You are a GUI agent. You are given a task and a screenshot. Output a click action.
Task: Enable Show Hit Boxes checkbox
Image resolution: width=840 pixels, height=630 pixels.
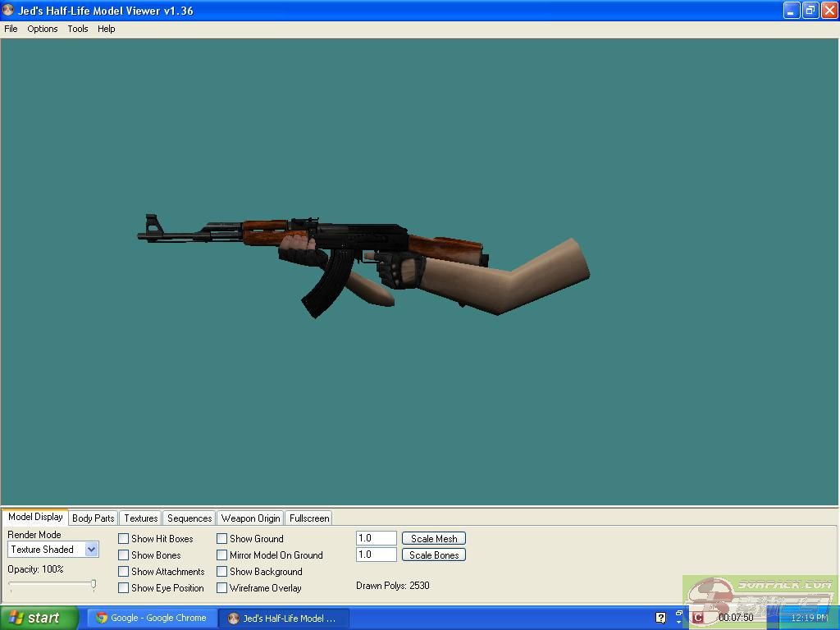pyautogui.click(x=123, y=538)
